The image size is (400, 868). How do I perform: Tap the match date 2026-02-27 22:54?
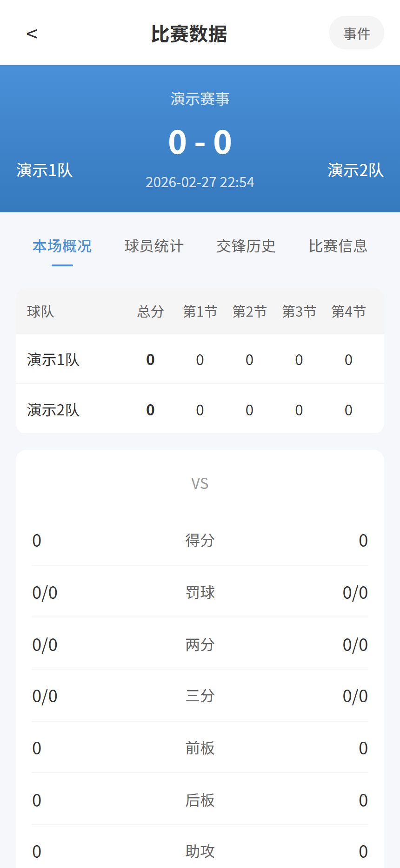pyautogui.click(x=200, y=182)
